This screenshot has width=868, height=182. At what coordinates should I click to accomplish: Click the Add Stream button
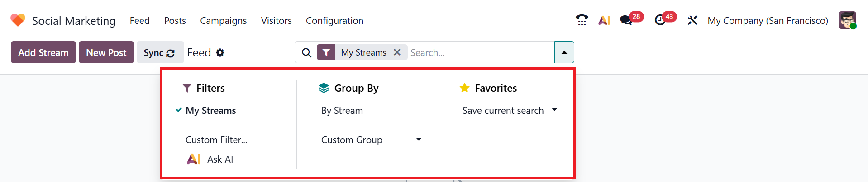(x=43, y=52)
